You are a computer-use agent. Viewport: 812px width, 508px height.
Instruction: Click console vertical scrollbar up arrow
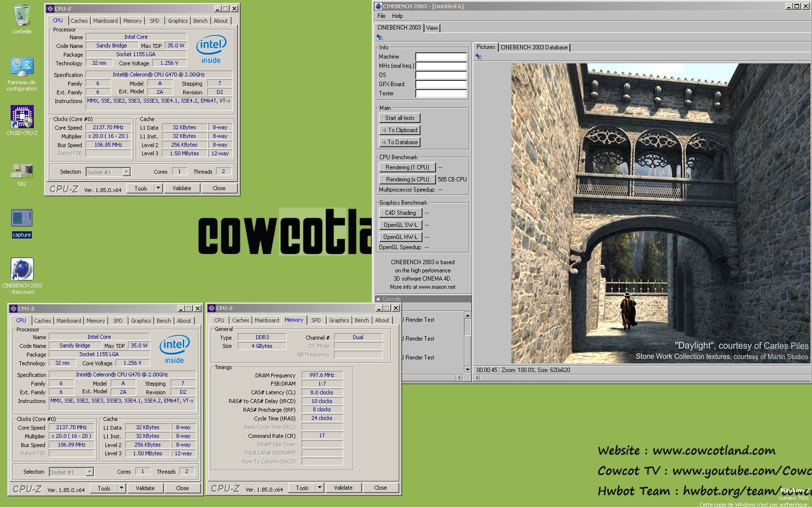click(467, 315)
